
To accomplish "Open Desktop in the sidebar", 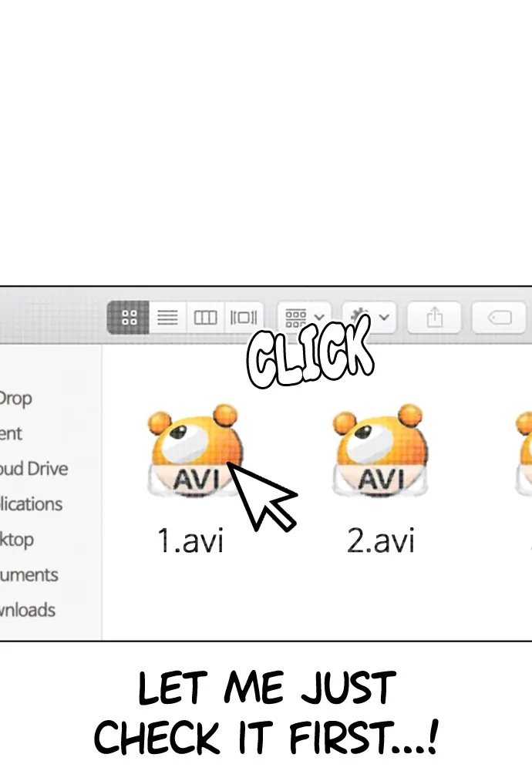I will 17,540.
